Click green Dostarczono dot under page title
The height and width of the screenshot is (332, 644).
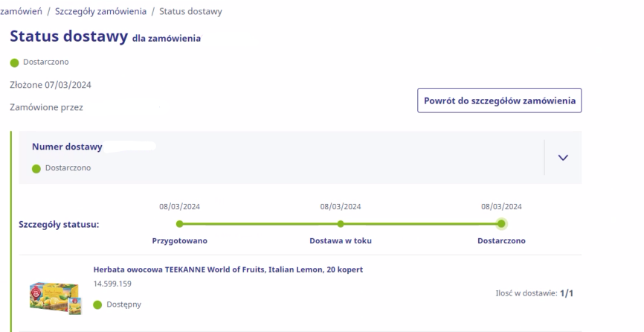(x=14, y=63)
